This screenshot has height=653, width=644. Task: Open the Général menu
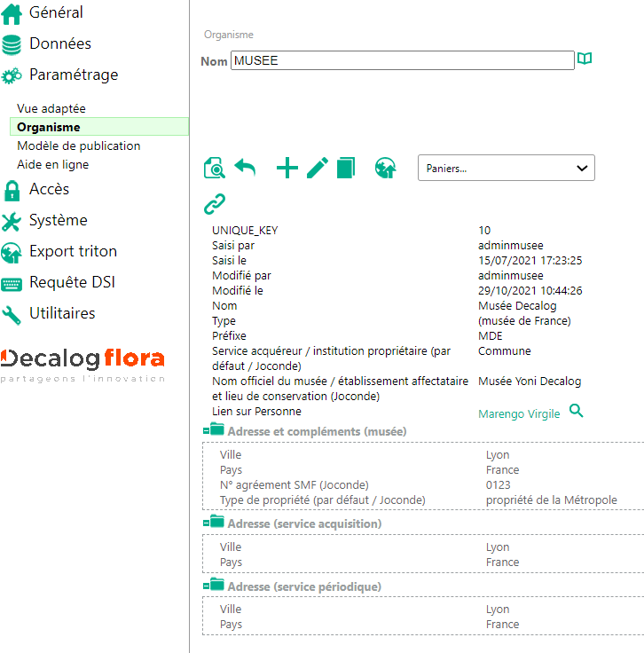point(56,12)
